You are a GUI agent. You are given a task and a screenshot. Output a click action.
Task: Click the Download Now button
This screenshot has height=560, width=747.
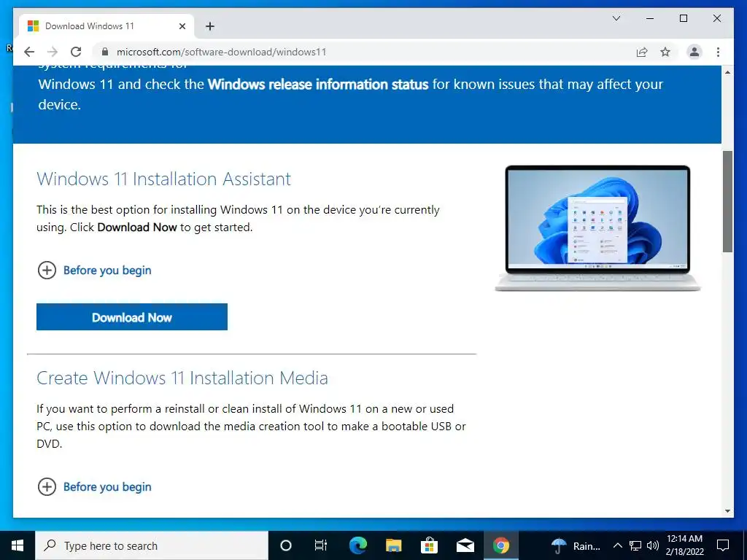(132, 316)
